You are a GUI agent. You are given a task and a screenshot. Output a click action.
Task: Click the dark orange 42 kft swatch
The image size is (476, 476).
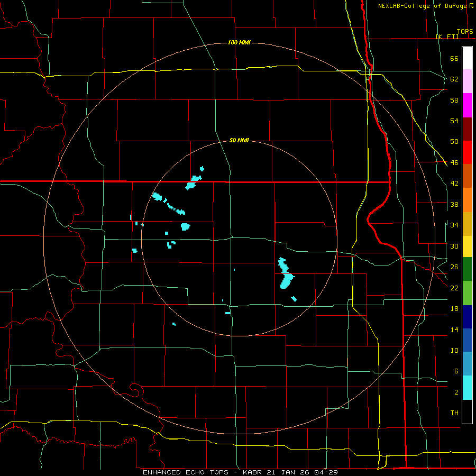click(x=467, y=176)
